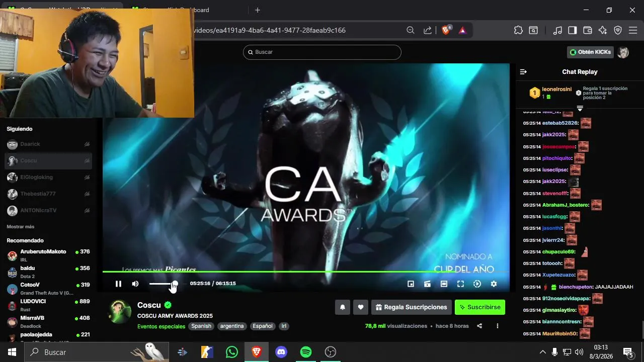Image resolution: width=644 pixels, height=362 pixels.
Task: Open the browser extensions puzzle icon
Action: (518, 30)
